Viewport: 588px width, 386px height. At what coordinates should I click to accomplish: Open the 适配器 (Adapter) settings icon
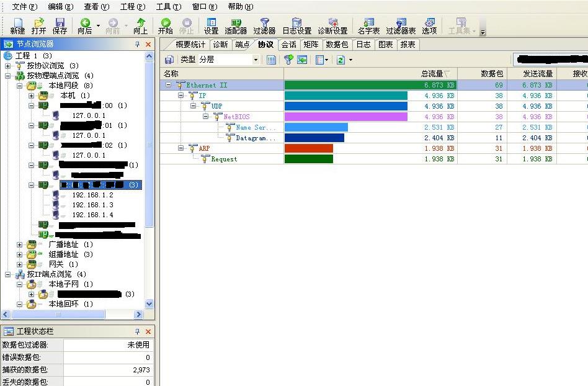coord(235,25)
